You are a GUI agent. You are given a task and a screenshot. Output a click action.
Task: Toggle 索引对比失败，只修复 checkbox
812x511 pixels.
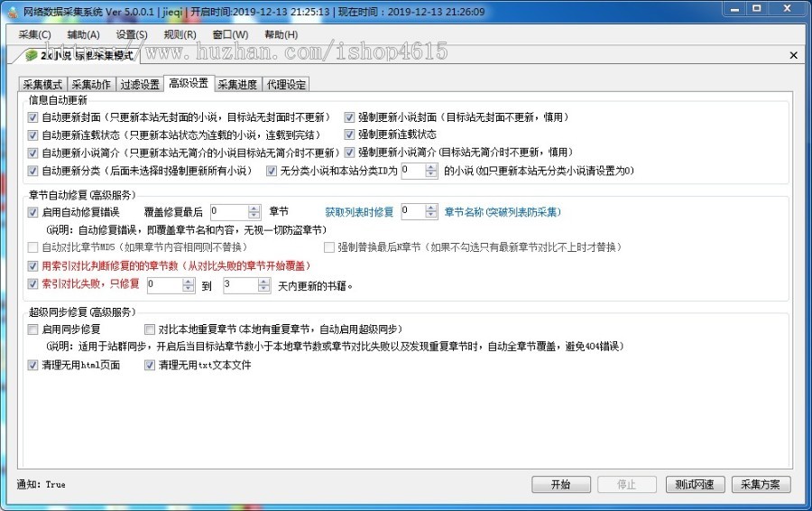coord(32,284)
